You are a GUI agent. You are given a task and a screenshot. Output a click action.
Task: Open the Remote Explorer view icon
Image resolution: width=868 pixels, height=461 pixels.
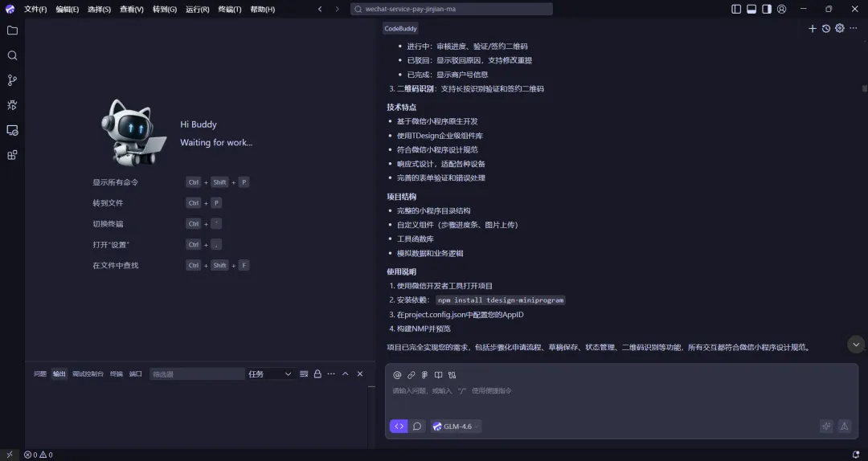pyautogui.click(x=12, y=130)
